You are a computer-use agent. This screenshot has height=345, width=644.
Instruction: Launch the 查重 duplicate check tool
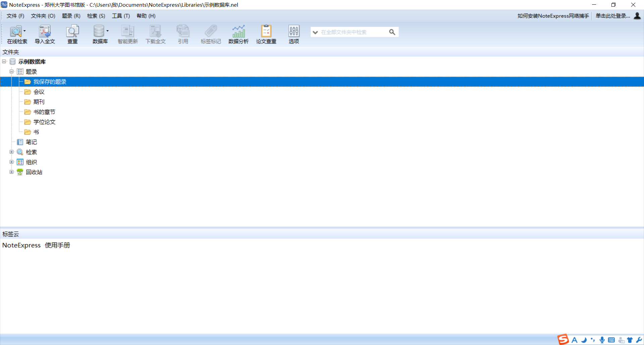point(72,34)
